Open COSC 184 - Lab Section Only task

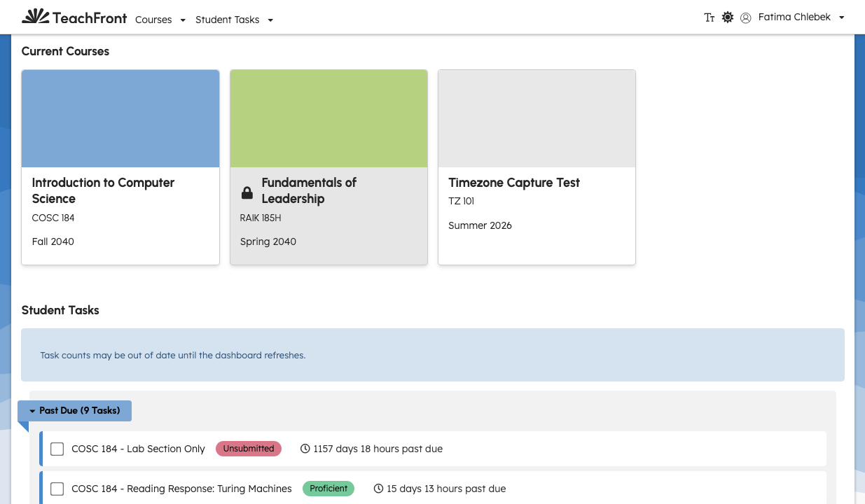tap(138, 449)
